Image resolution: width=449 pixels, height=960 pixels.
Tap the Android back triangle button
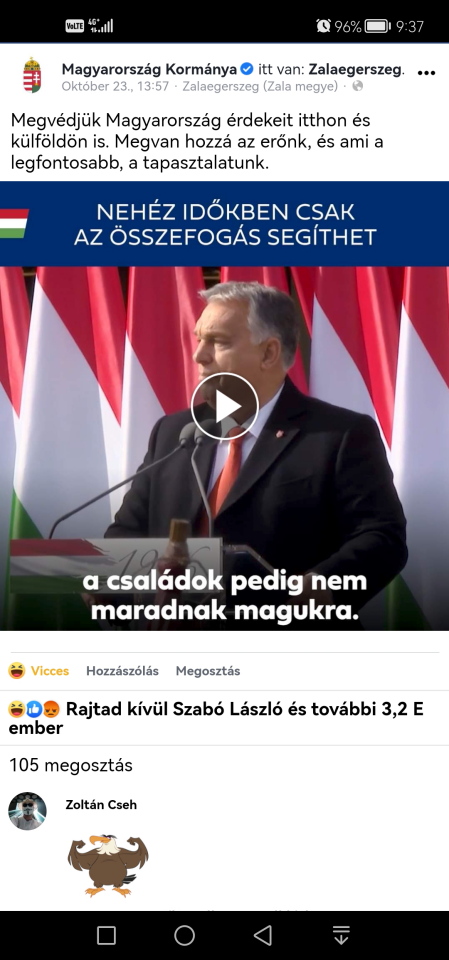(263, 935)
